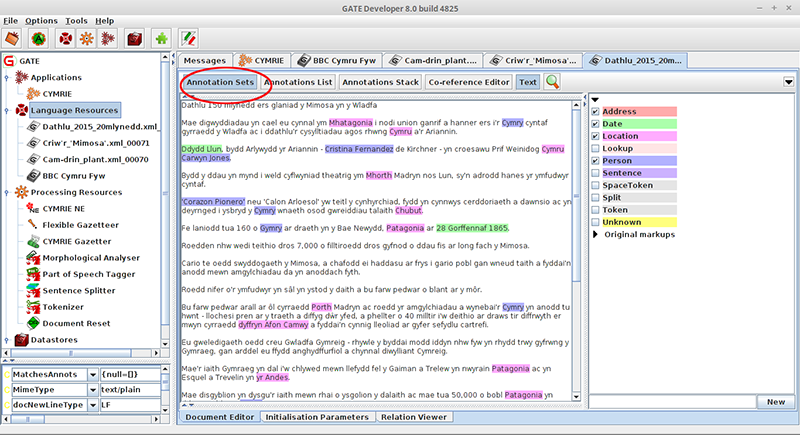Screen dimensions: 800x435
Task: Expand the Original markups annotation set
Action: pos(595,235)
